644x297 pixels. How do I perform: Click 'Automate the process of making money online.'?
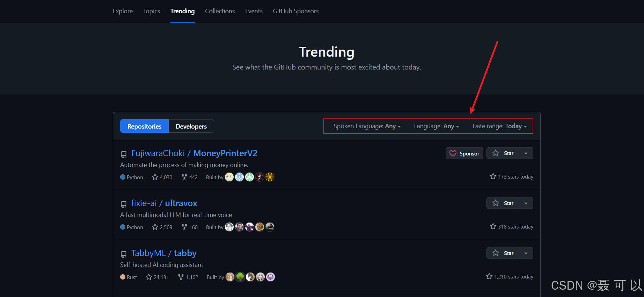point(184,165)
